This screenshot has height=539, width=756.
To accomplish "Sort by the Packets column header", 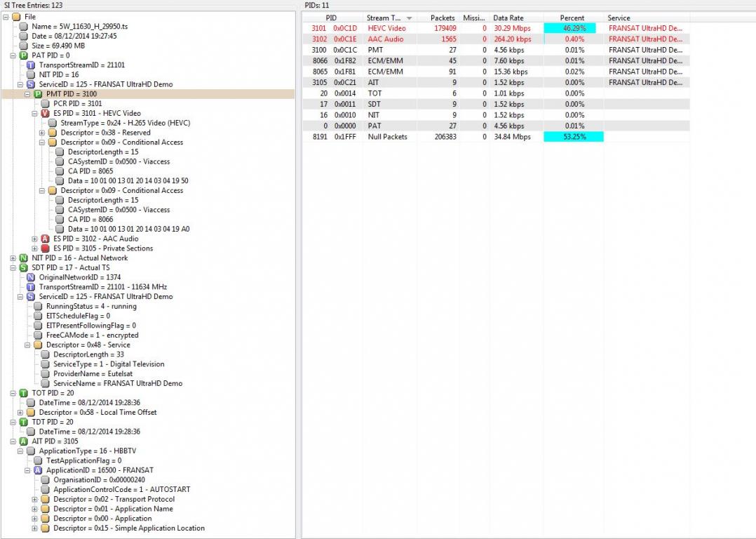I will [x=438, y=18].
